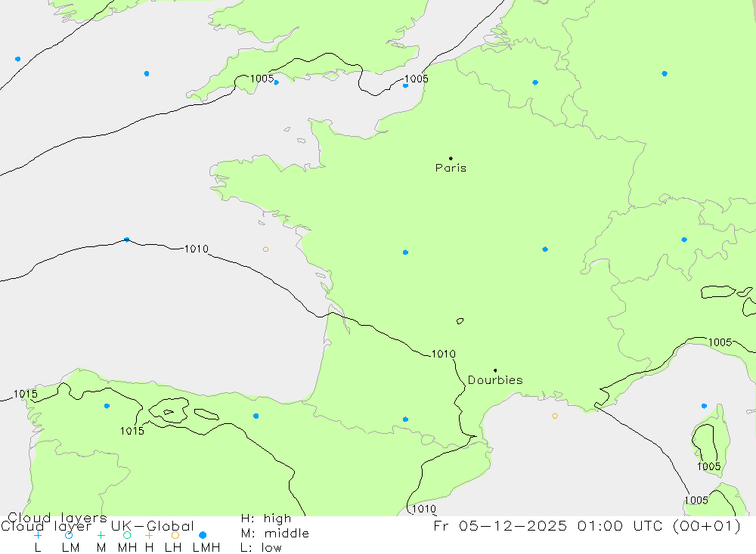Click the "Paris" city label

(451, 168)
